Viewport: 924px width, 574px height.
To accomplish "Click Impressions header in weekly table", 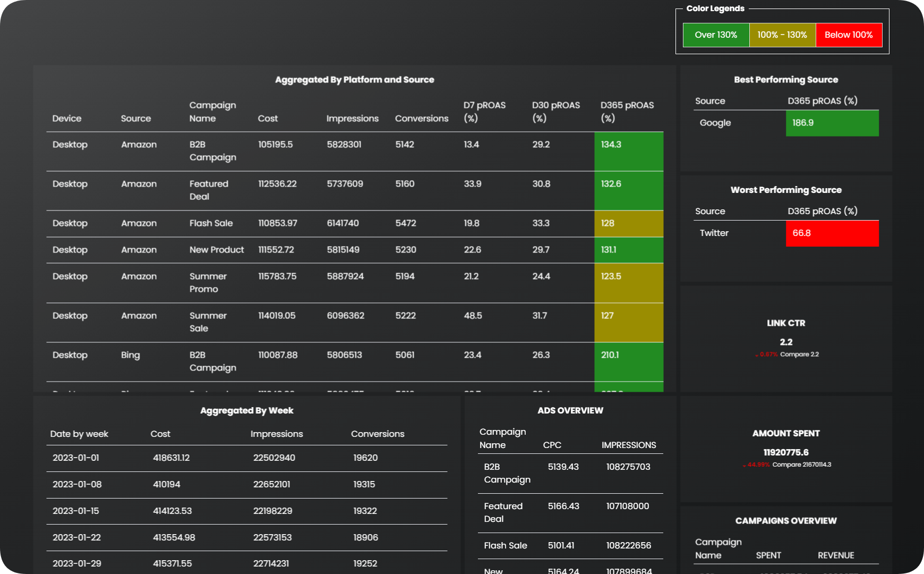I will [x=277, y=434].
